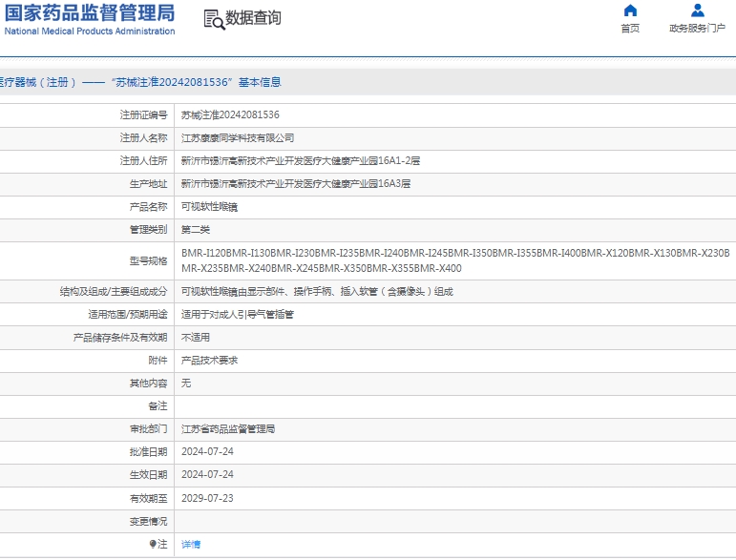This screenshot has height=560, width=736.
Task: Click registration number value 苏械注准20242081536
Action: tap(230, 114)
